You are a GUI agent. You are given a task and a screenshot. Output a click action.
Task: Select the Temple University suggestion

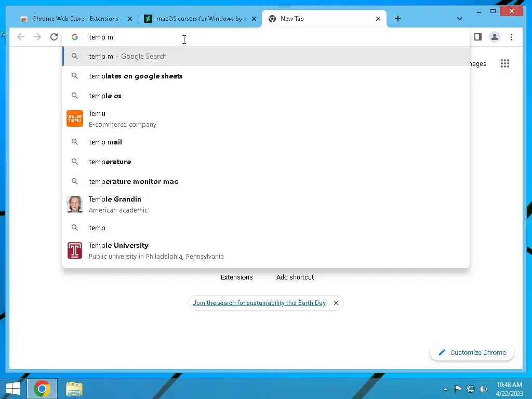(267, 251)
